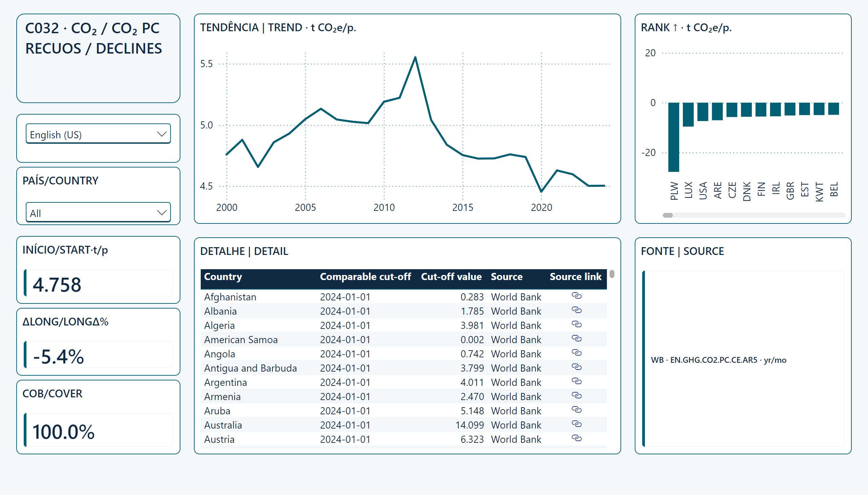Open source link icon for Argentina
The height and width of the screenshot is (495, 868).
coord(576,381)
